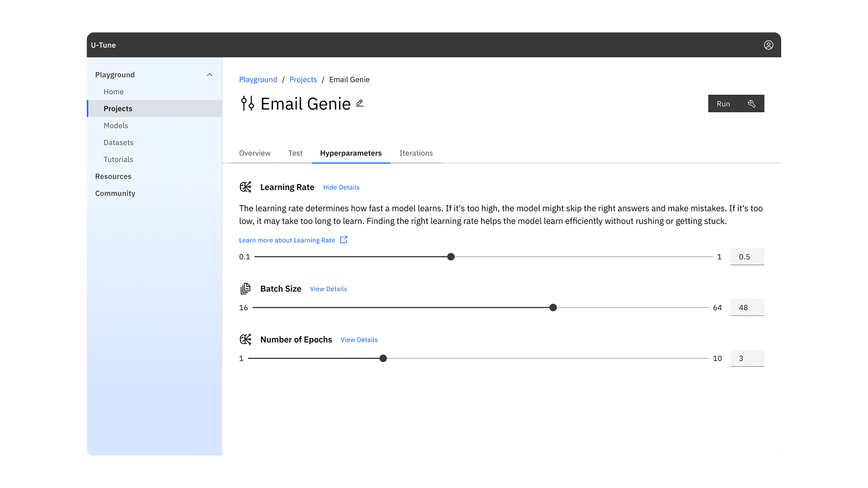Click the Learning Rate brain icon

click(x=245, y=187)
